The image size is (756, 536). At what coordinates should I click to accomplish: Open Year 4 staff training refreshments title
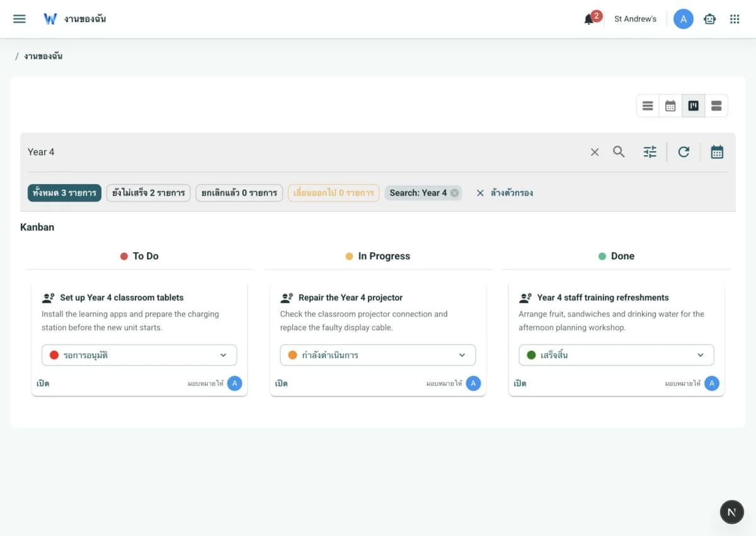click(603, 298)
